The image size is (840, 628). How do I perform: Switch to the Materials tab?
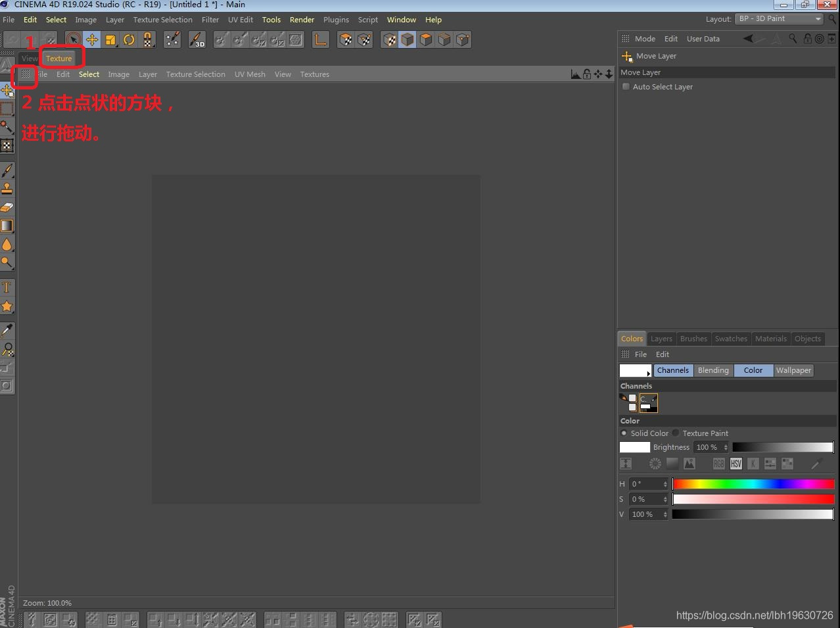(x=770, y=339)
